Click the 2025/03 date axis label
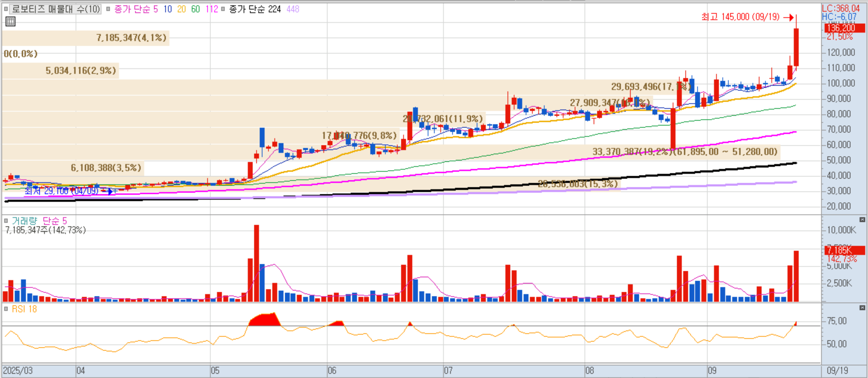This screenshot has height=378, width=868. click(18, 371)
